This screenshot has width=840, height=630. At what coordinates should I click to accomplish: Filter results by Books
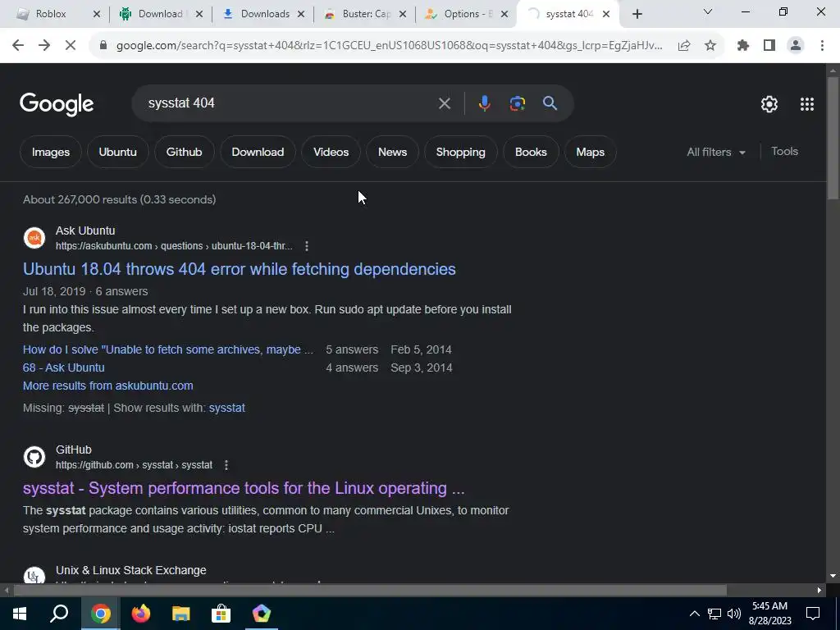point(531,152)
